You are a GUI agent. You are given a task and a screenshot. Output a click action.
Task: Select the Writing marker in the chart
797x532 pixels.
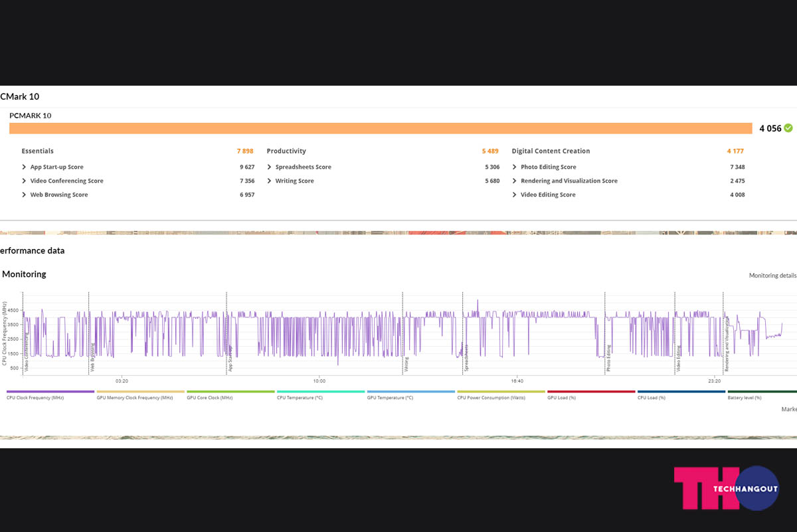pyautogui.click(x=406, y=365)
